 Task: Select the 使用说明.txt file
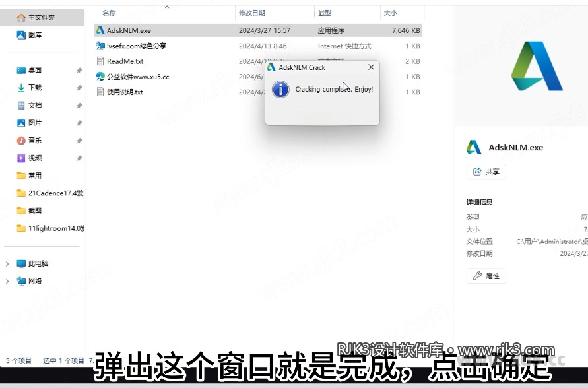(125, 92)
